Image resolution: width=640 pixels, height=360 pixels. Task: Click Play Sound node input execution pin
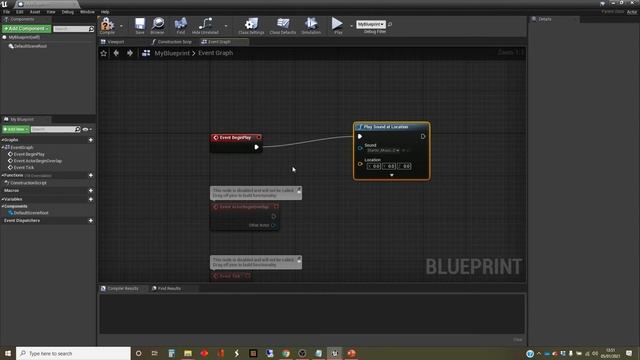point(360,137)
